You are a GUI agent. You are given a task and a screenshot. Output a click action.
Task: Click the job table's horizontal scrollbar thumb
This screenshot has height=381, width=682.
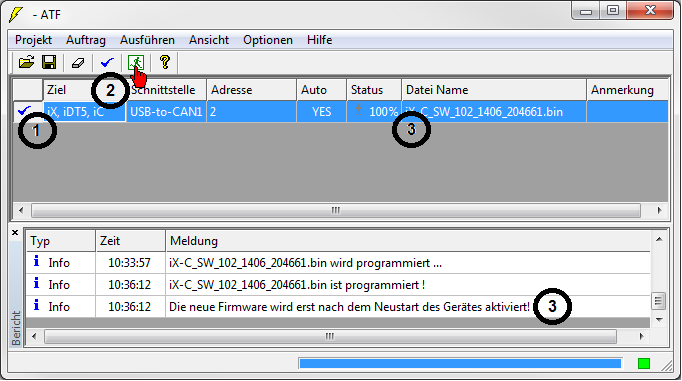click(x=336, y=211)
